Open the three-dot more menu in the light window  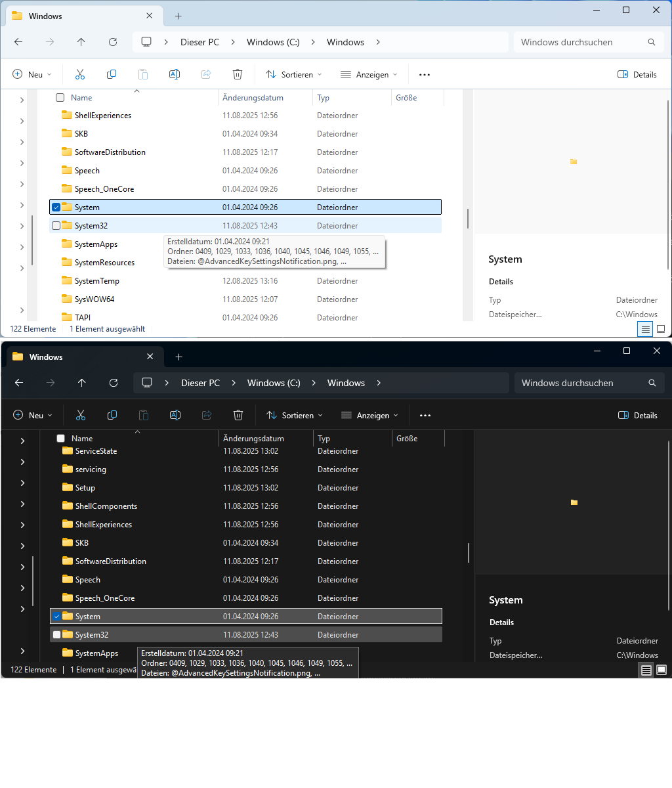tap(425, 74)
